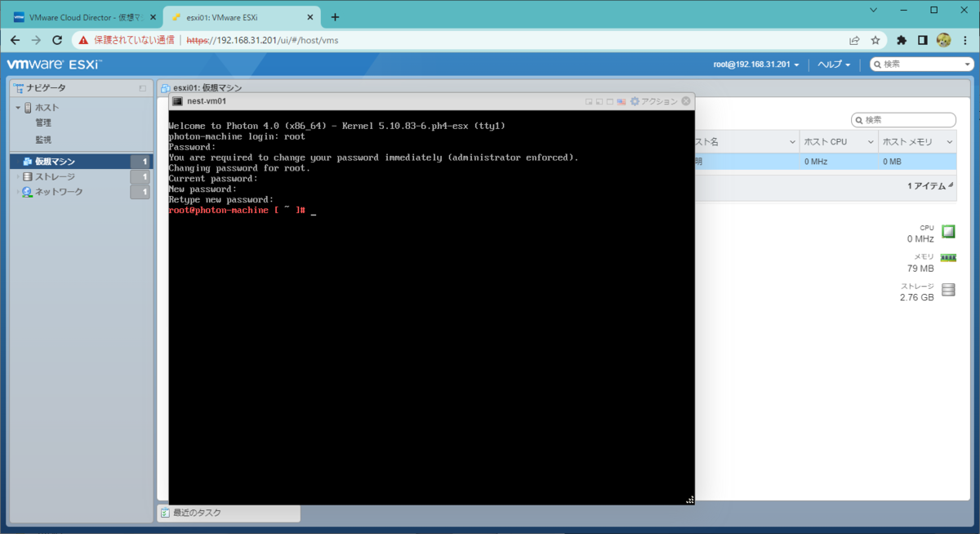Viewport: 980px width, 534px height.
Task: Click inside the Photon console terminal
Action: click(x=430, y=307)
